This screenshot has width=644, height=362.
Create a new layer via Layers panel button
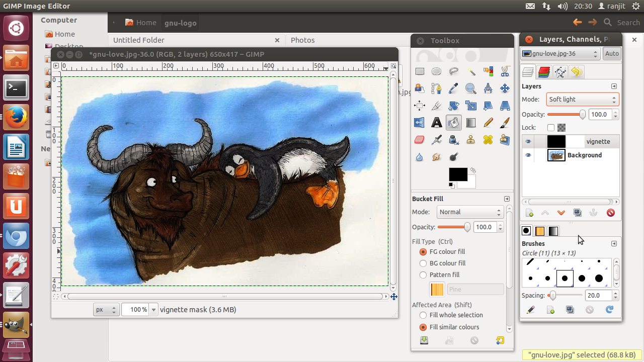pyautogui.click(x=529, y=213)
